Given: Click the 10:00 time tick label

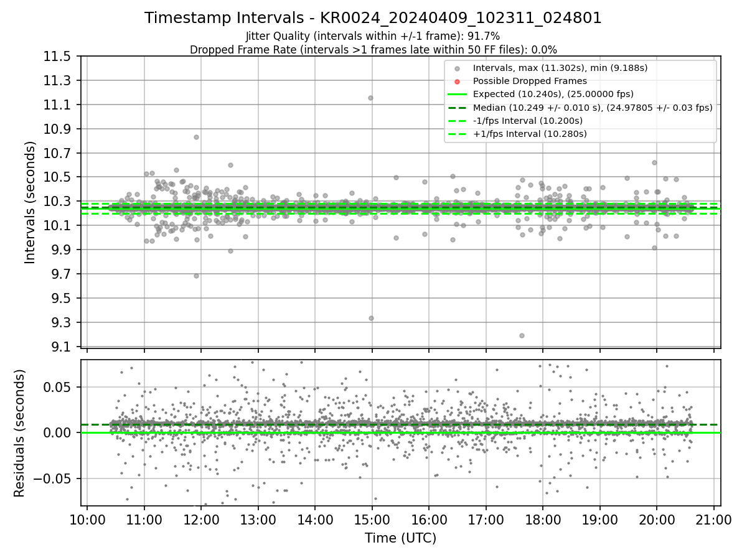Looking at the screenshot, I should point(87,519).
